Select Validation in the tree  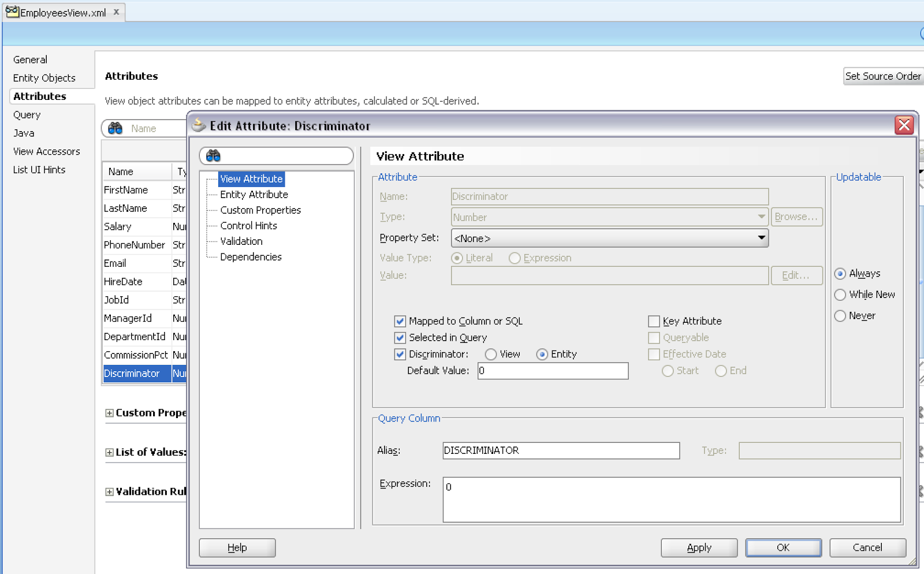[241, 241]
